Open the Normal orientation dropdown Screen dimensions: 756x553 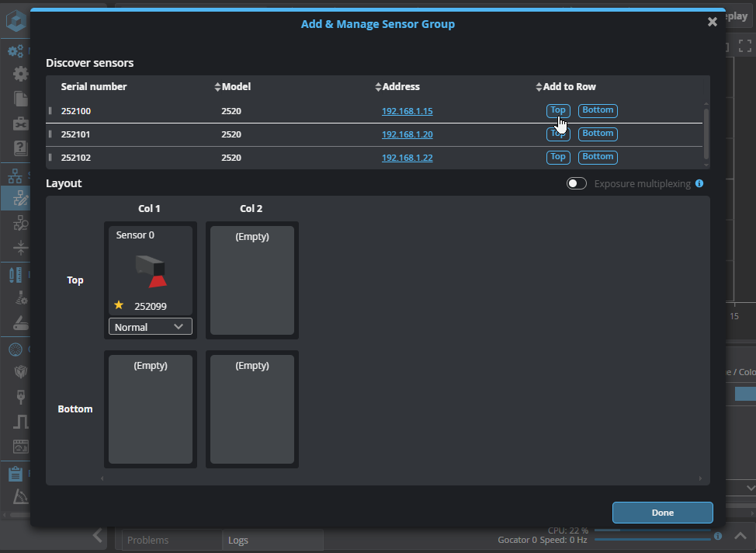[150, 327]
